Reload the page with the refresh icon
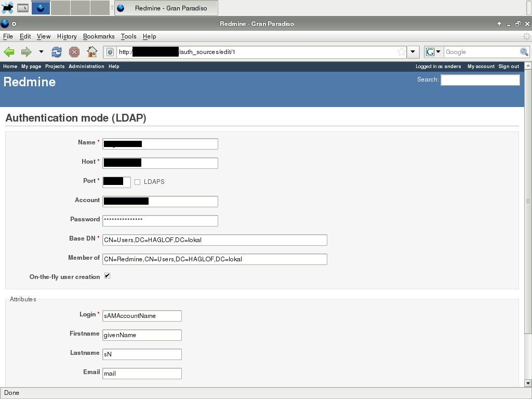The image size is (532, 399). coord(57,52)
